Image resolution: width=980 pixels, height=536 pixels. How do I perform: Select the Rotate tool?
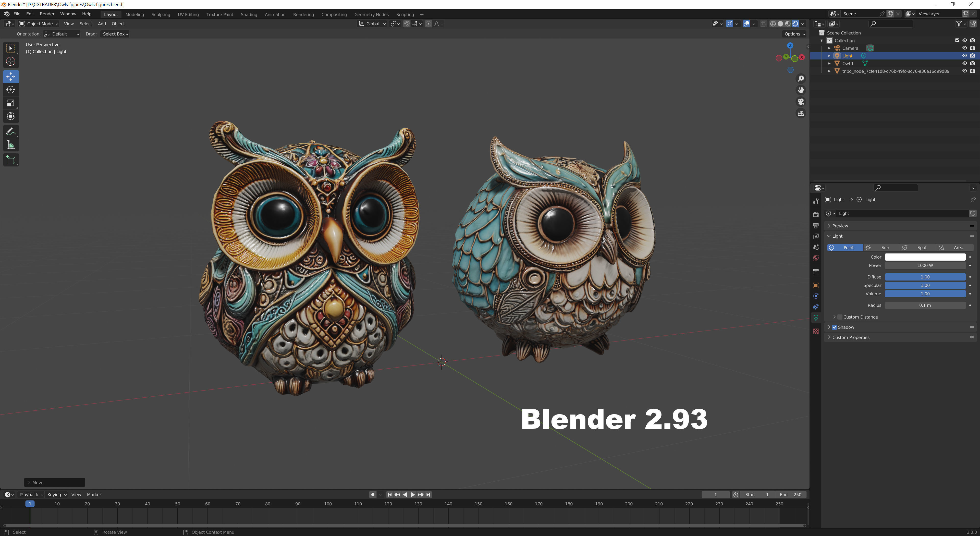tap(11, 90)
